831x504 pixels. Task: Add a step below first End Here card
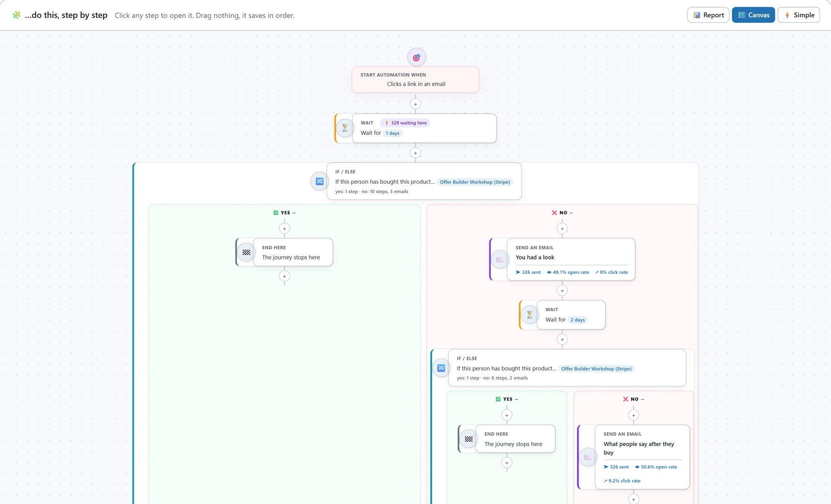[x=284, y=276]
